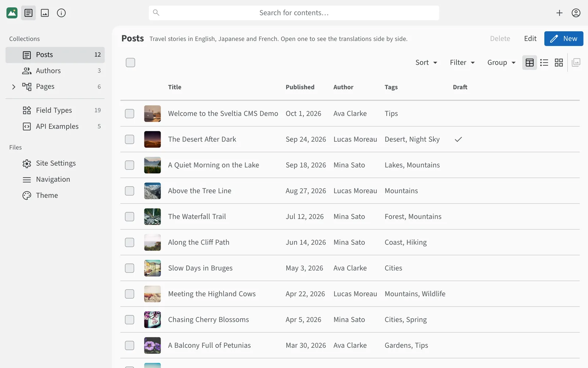Switch to grid view icon

[x=559, y=63]
